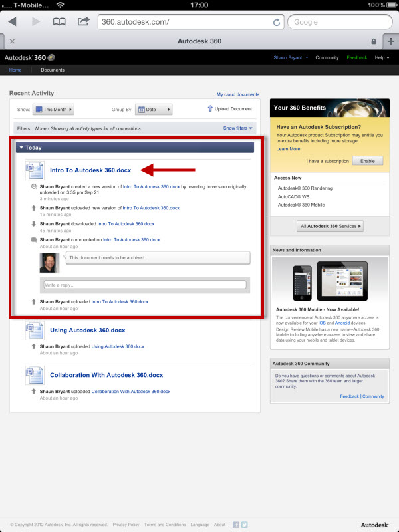Image resolution: width=399 pixels, height=532 pixels.
Task: Click Facebook icon in footer
Action: 236,525
